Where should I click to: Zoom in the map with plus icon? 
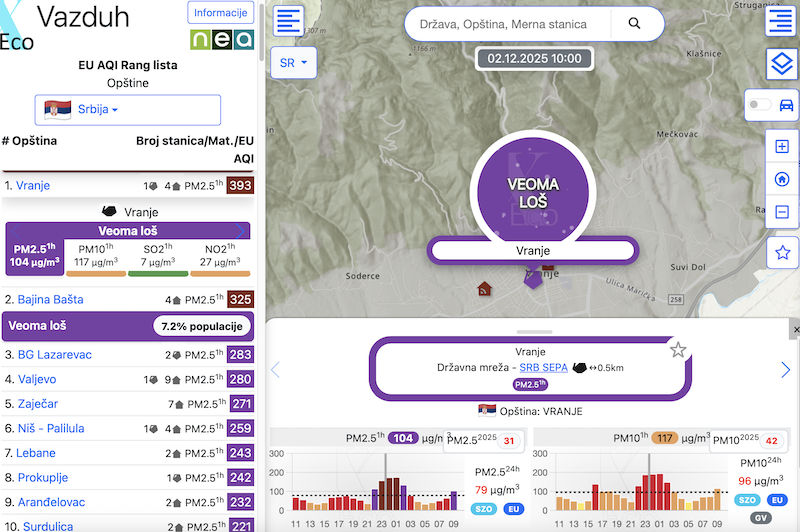(x=782, y=146)
